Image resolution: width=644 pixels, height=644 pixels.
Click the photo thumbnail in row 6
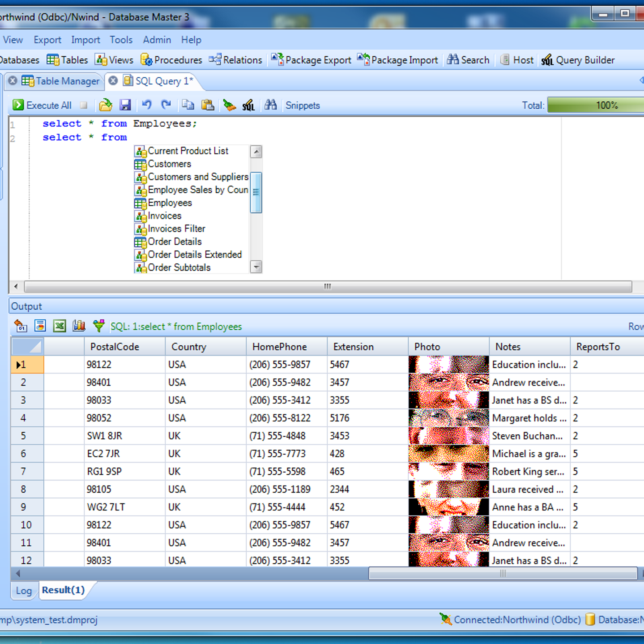449,454
